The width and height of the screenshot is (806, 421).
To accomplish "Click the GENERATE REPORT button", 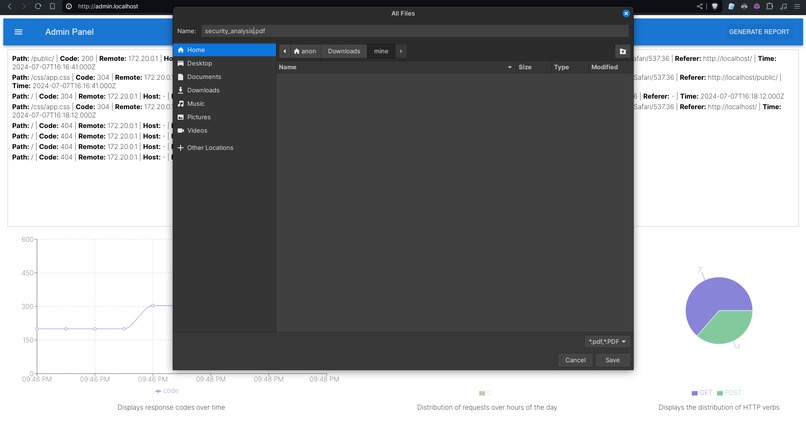I will pos(759,32).
